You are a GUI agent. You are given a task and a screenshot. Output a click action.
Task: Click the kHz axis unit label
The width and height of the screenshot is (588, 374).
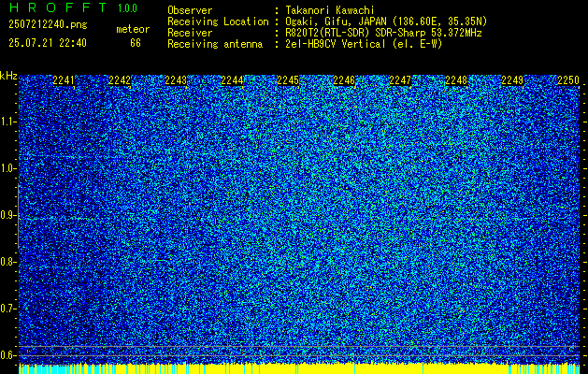8,76
